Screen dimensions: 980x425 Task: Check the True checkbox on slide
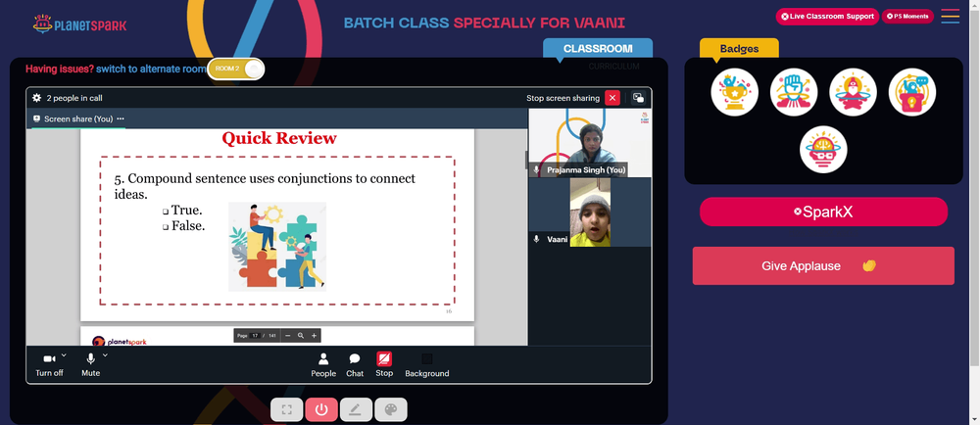coord(166,212)
